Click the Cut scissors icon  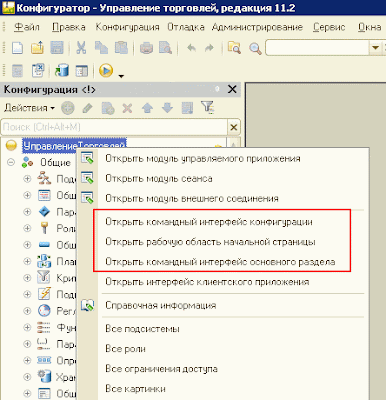coord(81,48)
